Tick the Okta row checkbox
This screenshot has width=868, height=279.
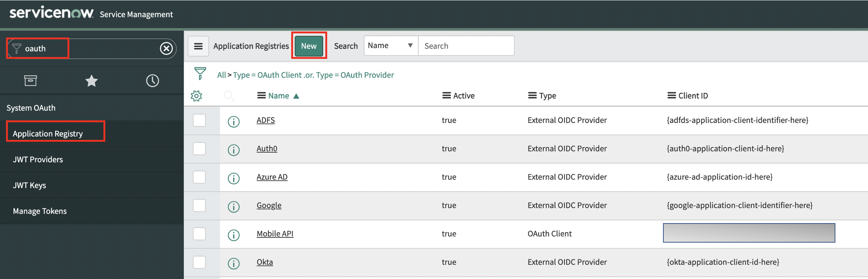coord(199,262)
